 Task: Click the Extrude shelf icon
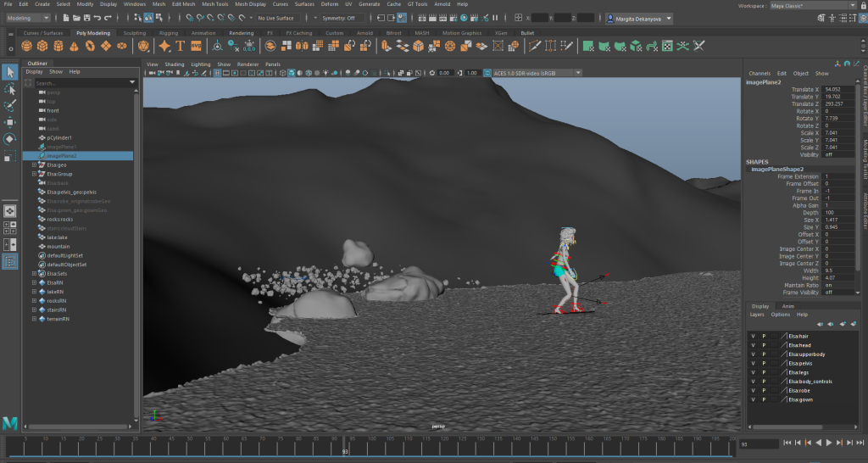click(387, 46)
